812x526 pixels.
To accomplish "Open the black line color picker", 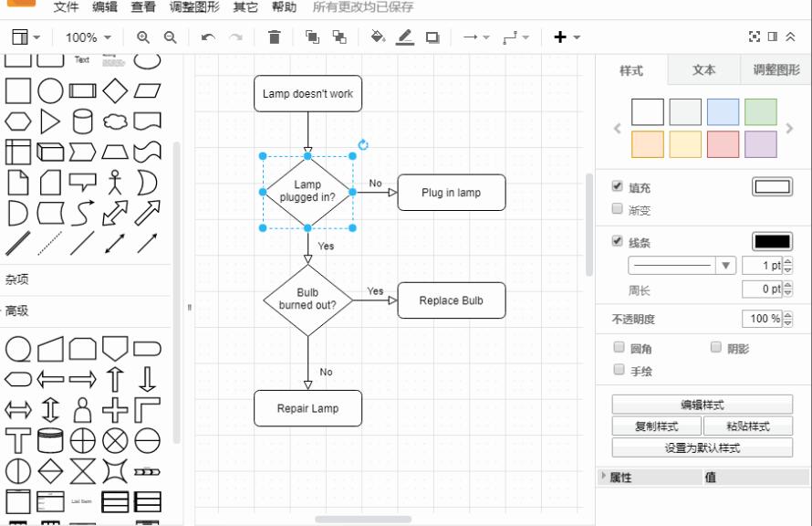I will click(x=772, y=241).
